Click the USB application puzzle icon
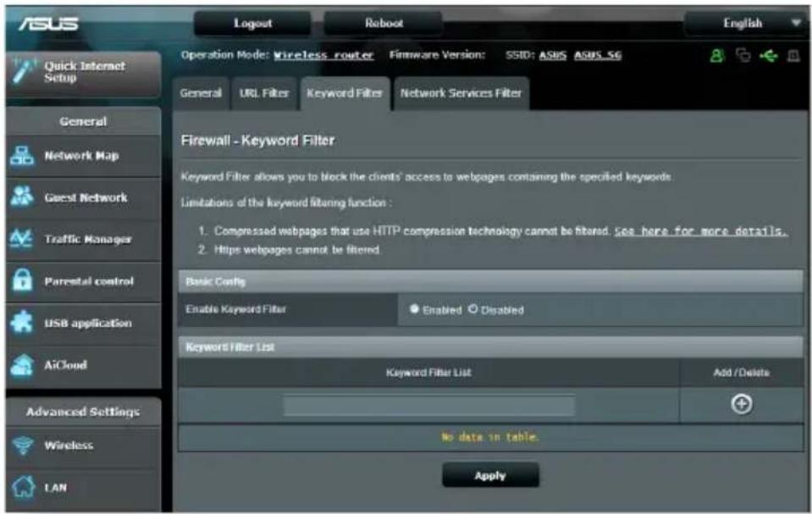This screenshot has width=812, height=514. click(22, 323)
